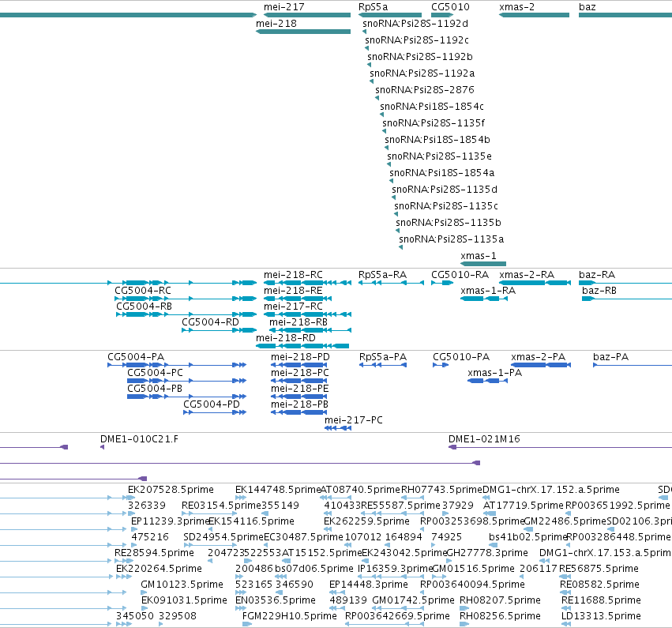The height and width of the screenshot is (628, 672).
Task: Click protein CG5004-PC
Action: point(155,373)
